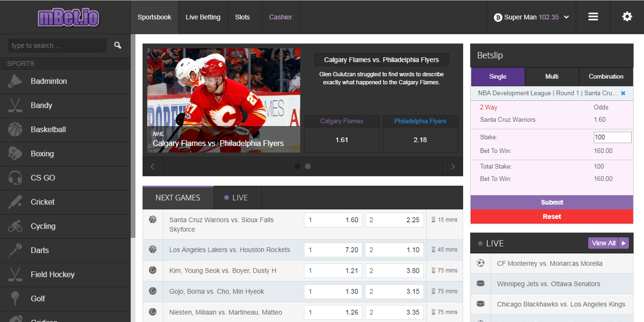
Task: Click the Boxing glove icon
Action: (x=15, y=153)
